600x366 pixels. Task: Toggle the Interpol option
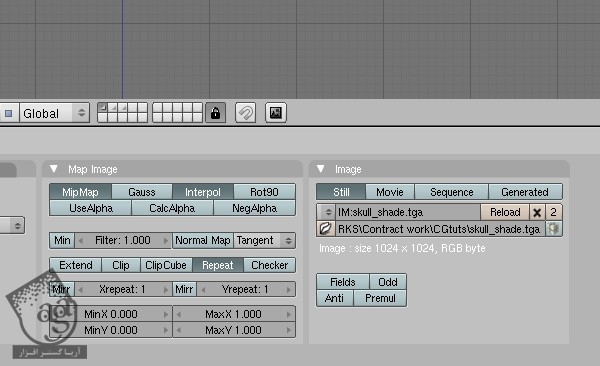(x=203, y=192)
